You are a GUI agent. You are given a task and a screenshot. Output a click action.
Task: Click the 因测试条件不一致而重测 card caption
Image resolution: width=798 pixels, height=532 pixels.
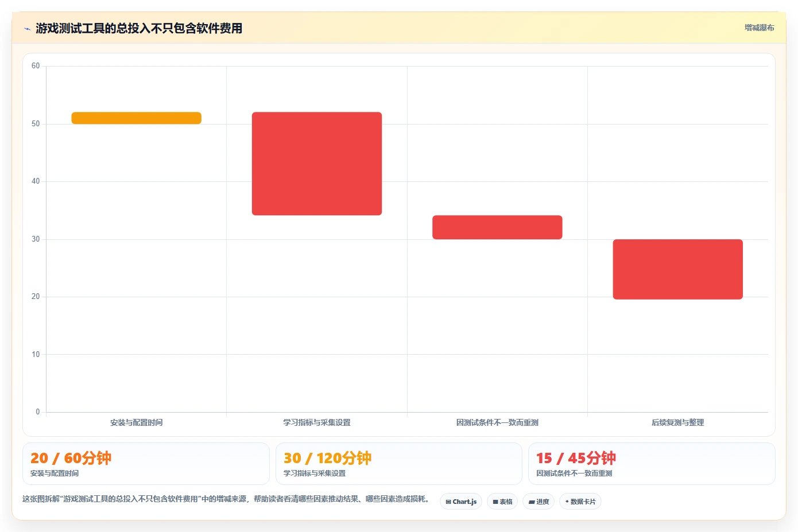[x=574, y=473]
